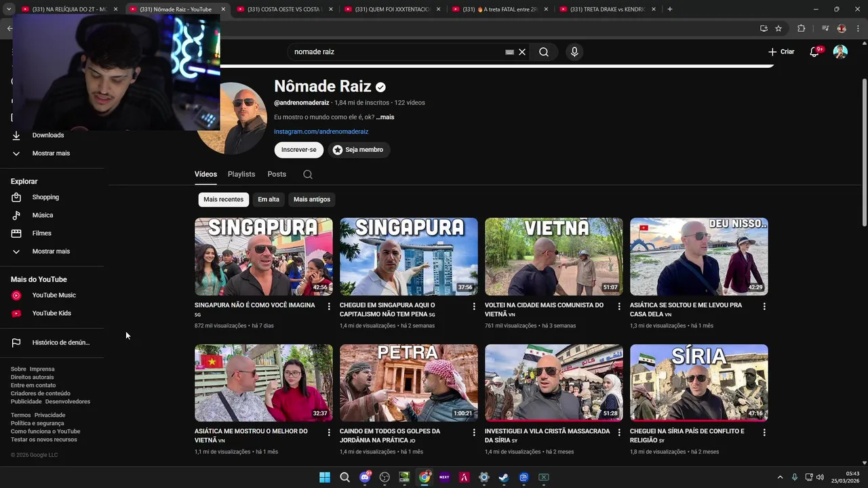This screenshot has height=488, width=868.
Task: Open the VOLTEI NA CIDADE MAIS COMUNISTA thumbnail
Action: pyautogui.click(x=554, y=256)
